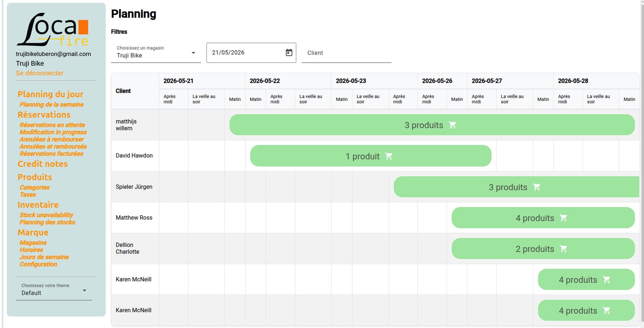The image size is (644, 328).
Task: Open matthijs willem's 3 produits reservation bar
Action: [432, 125]
